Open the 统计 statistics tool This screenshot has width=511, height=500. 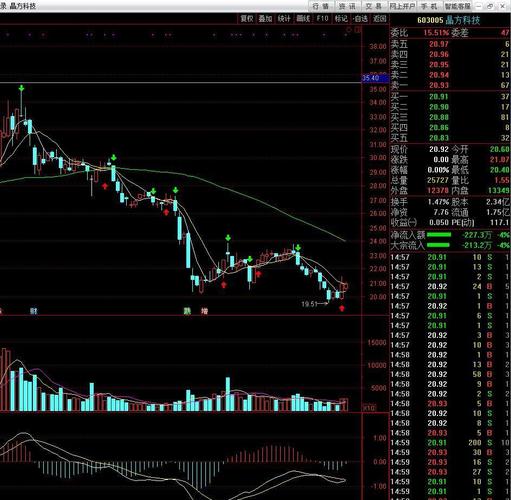tap(284, 19)
